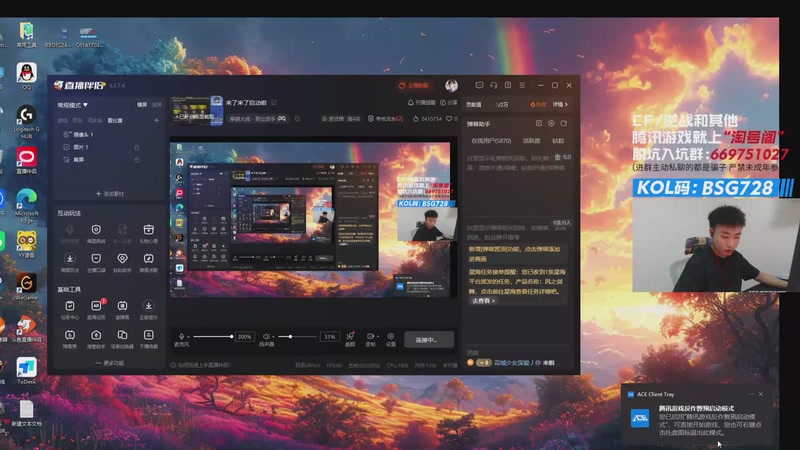The height and width of the screenshot is (450, 800).
Task: Select the 活跃度 tab
Action: point(531,141)
